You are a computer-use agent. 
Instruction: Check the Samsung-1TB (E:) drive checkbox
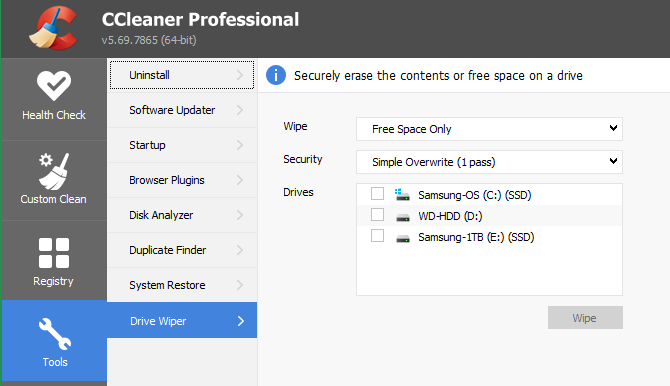click(x=377, y=236)
